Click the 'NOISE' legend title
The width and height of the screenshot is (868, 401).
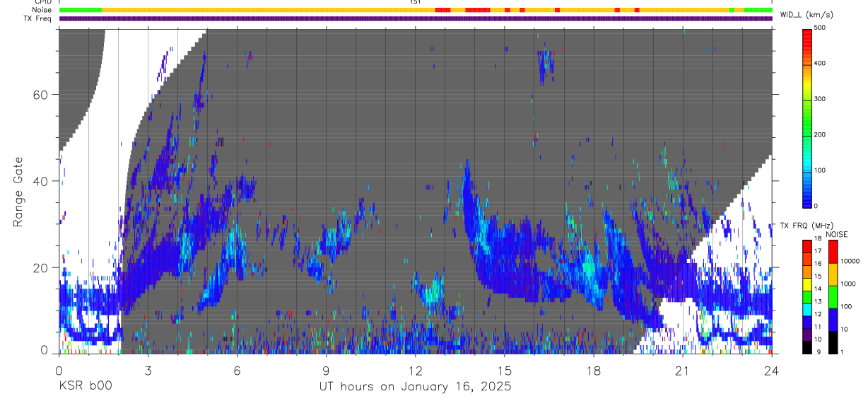(x=838, y=233)
